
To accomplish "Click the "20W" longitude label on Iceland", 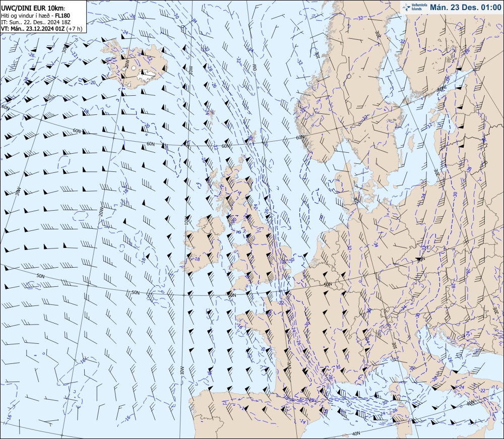I will click(127, 64).
